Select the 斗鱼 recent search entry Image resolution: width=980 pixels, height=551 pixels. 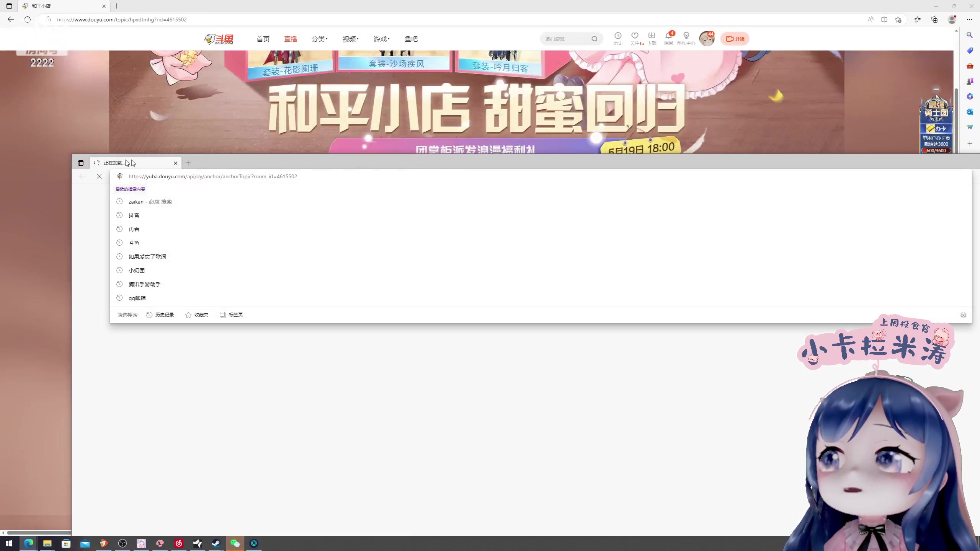pos(134,243)
